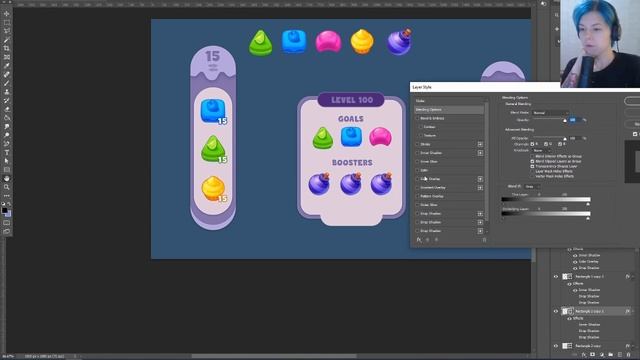Click the General Blending Opacity value field
640x360 pixels.
click(575, 120)
